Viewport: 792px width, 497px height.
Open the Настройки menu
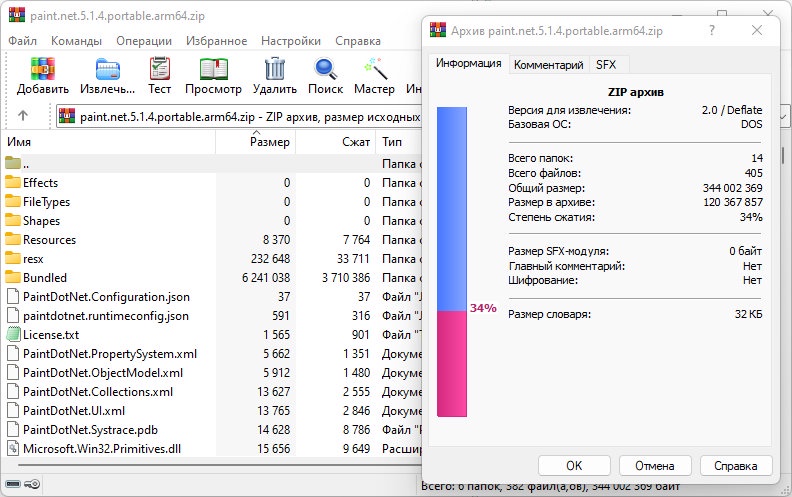pyautogui.click(x=291, y=41)
